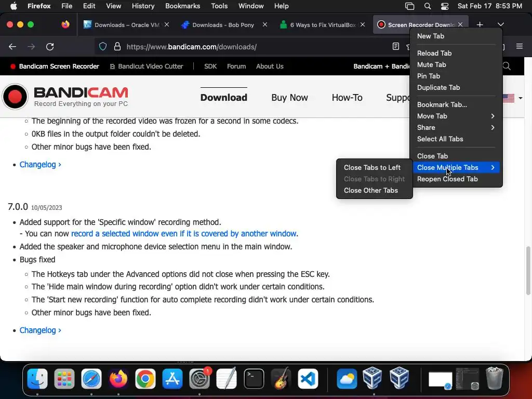Click the site security padlock icon
Viewport: 532px width, 399px height.
click(x=117, y=46)
